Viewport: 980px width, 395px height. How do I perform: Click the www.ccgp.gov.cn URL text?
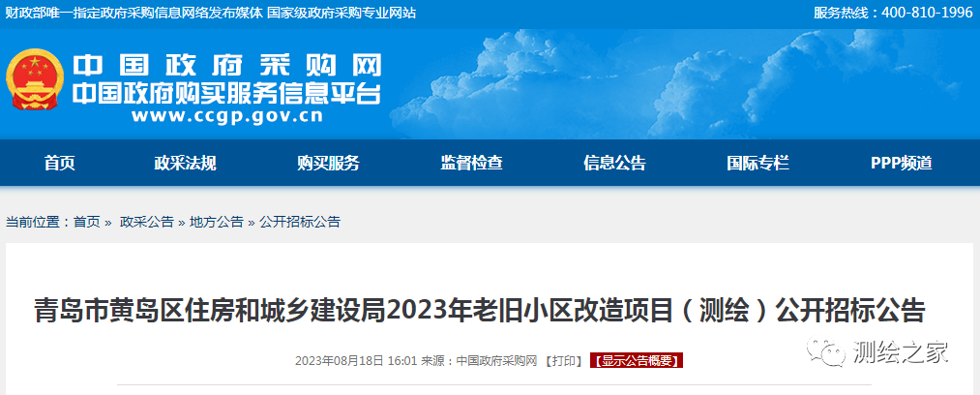tap(227, 116)
